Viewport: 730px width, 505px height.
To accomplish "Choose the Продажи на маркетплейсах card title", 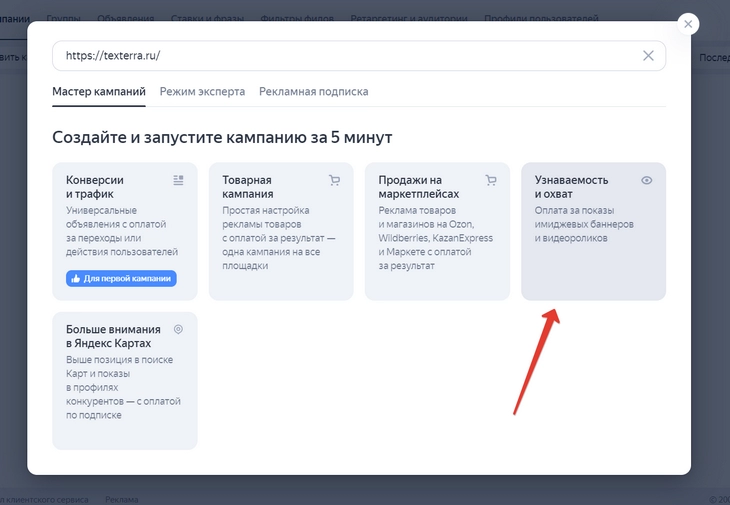I will pos(419,187).
